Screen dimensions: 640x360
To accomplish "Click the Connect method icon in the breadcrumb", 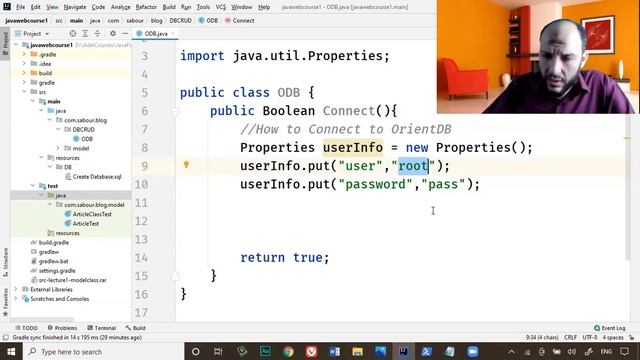I will point(228,20).
